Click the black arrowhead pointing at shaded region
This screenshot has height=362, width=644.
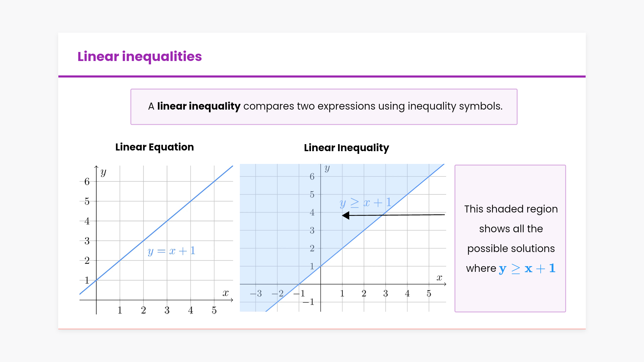click(x=346, y=216)
